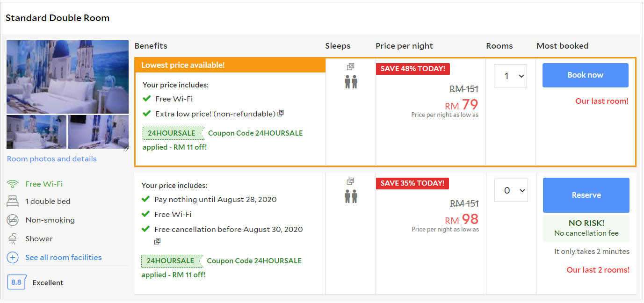
Task: Click the free Wi-Fi signal icon
Action: point(13,184)
